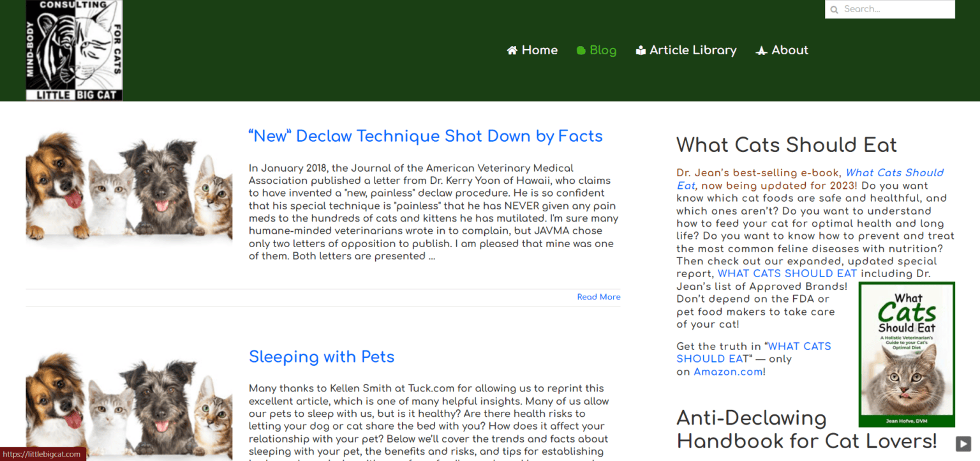Click the WHAT CATS SHOULD EAT report link
980x461 pixels.
[787, 273]
